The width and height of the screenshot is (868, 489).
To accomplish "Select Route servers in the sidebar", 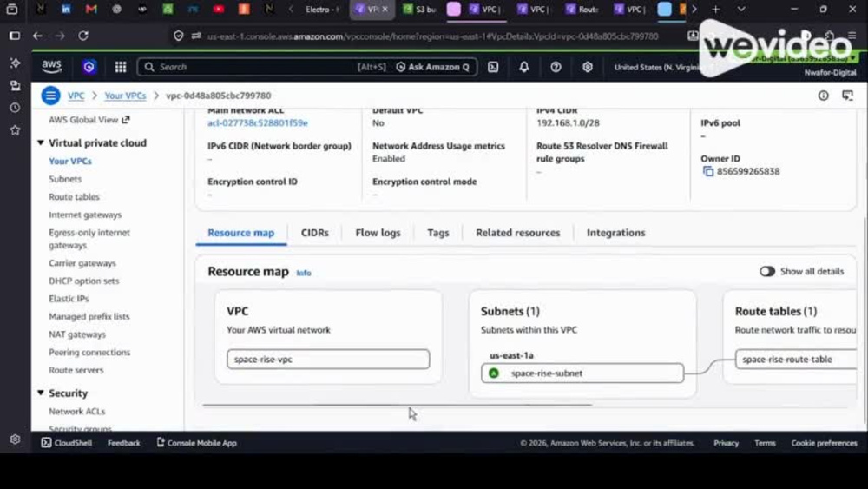I will (x=76, y=370).
